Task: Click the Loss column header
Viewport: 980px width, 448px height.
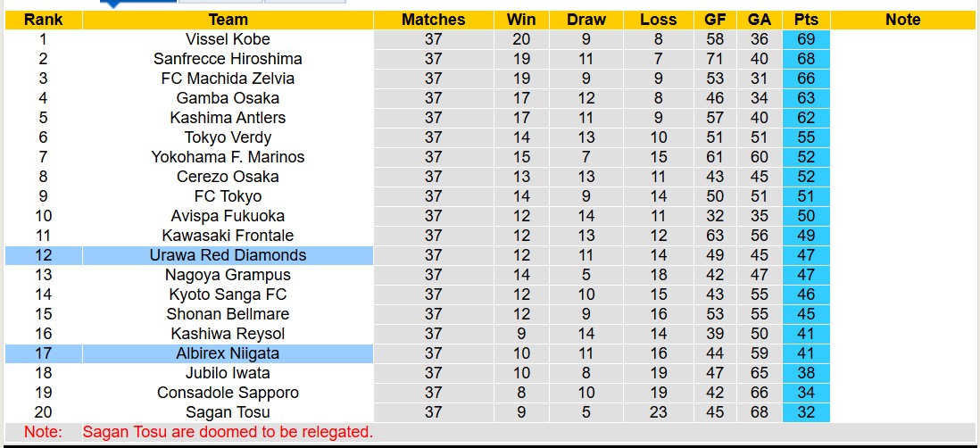Action: click(658, 20)
